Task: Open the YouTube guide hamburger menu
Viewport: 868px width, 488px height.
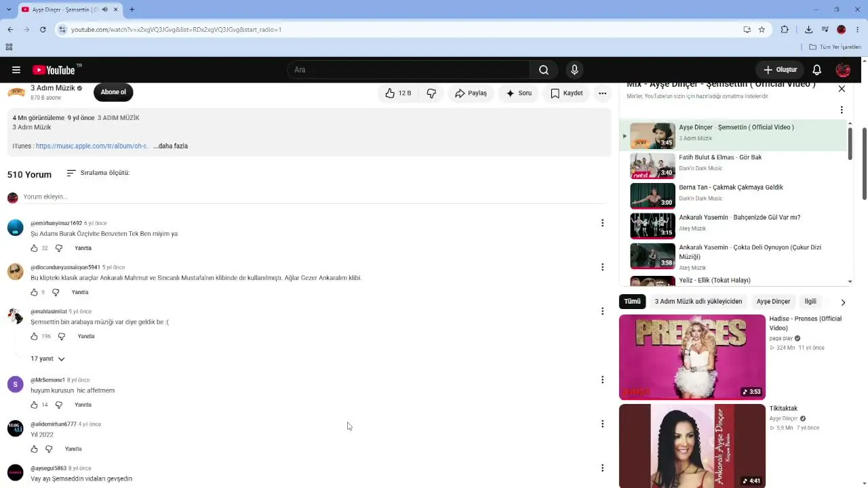Action: (x=16, y=70)
